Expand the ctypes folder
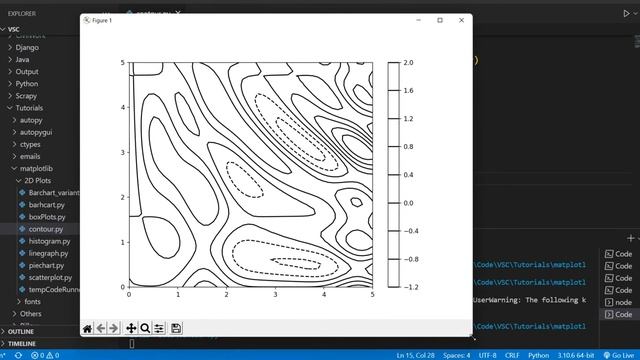This screenshot has height=360, width=640. (14, 144)
